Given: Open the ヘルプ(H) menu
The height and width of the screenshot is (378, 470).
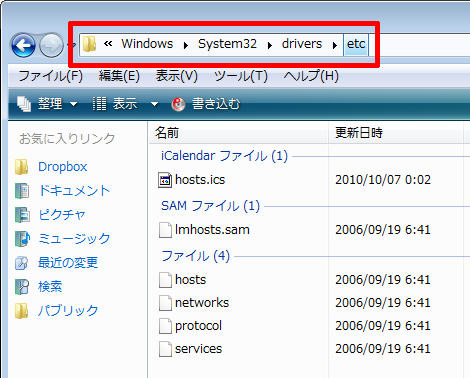Looking at the screenshot, I should click(311, 76).
